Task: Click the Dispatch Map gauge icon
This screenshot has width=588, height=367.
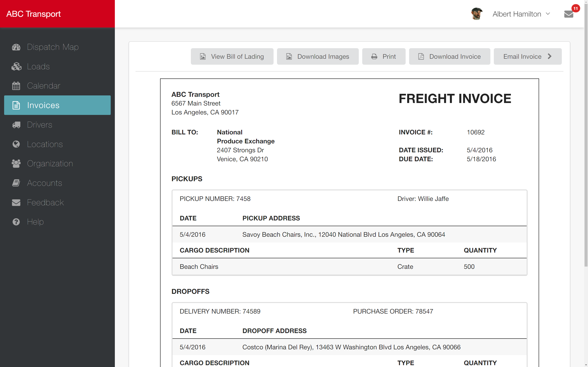Action: (16, 47)
